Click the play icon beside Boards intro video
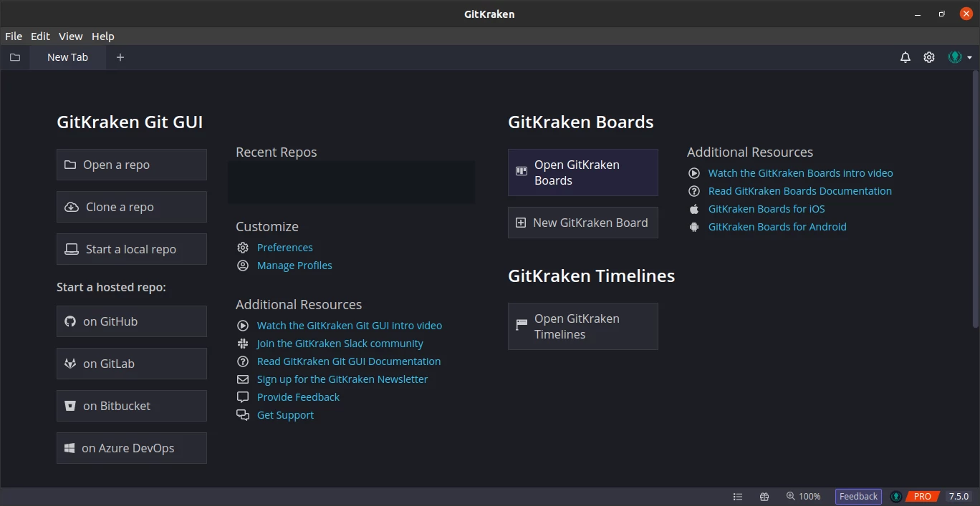The image size is (980, 506). [694, 173]
